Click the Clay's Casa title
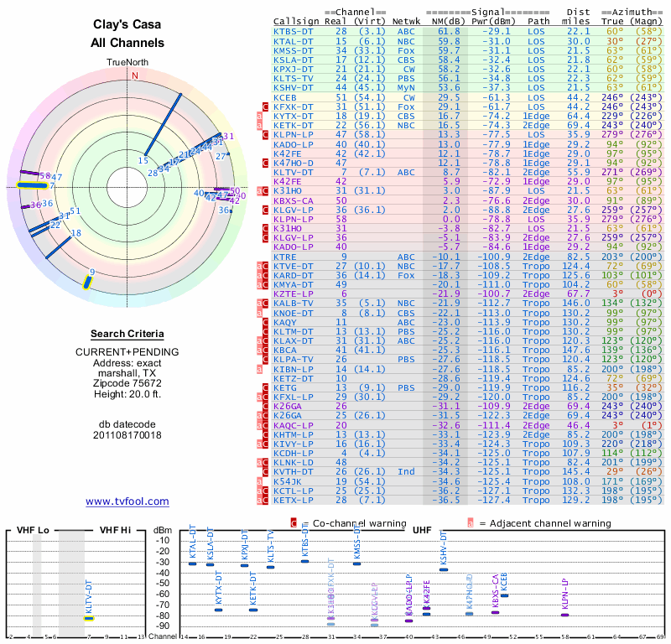The image size is (671, 644). pyautogui.click(x=127, y=24)
